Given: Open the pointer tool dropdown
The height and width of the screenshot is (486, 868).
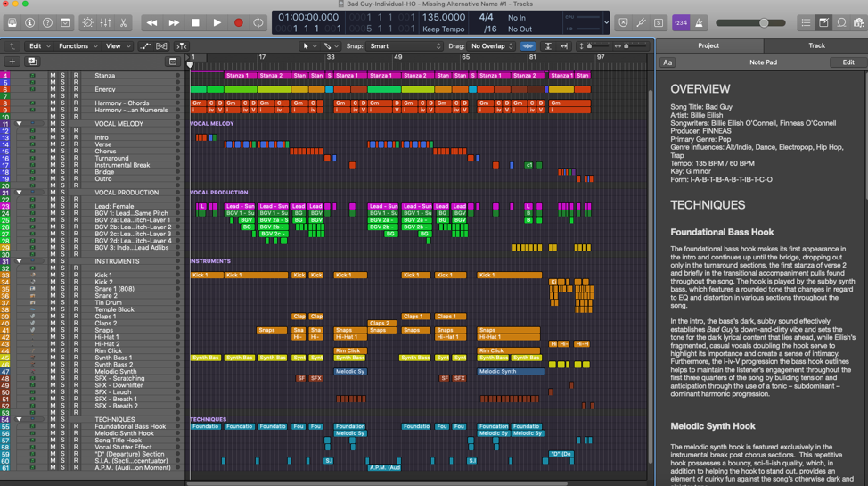Looking at the screenshot, I should [x=309, y=46].
